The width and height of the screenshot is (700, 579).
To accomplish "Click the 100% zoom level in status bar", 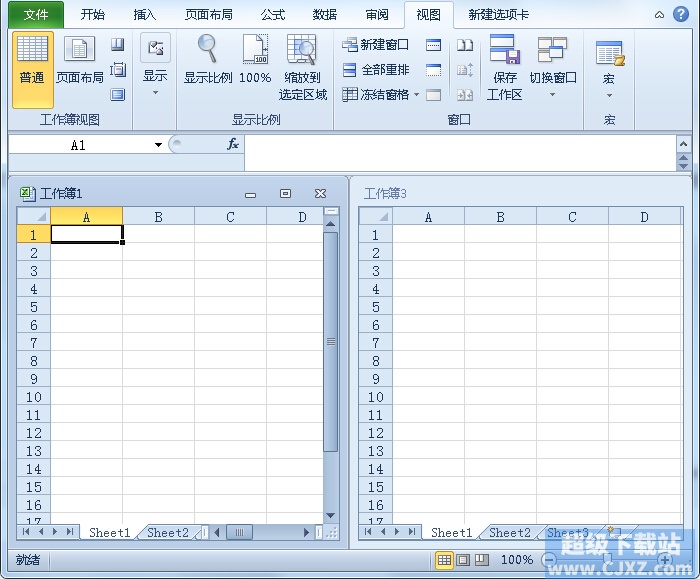I will point(517,560).
